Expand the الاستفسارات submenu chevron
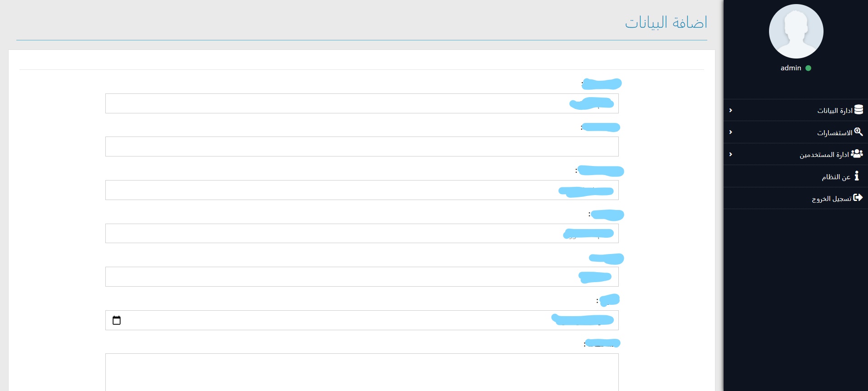The height and width of the screenshot is (391, 868). [730, 132]
